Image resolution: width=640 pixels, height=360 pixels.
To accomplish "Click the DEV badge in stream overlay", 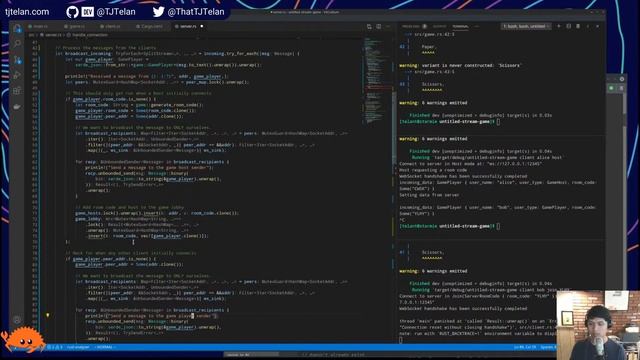I will (87, 12).
